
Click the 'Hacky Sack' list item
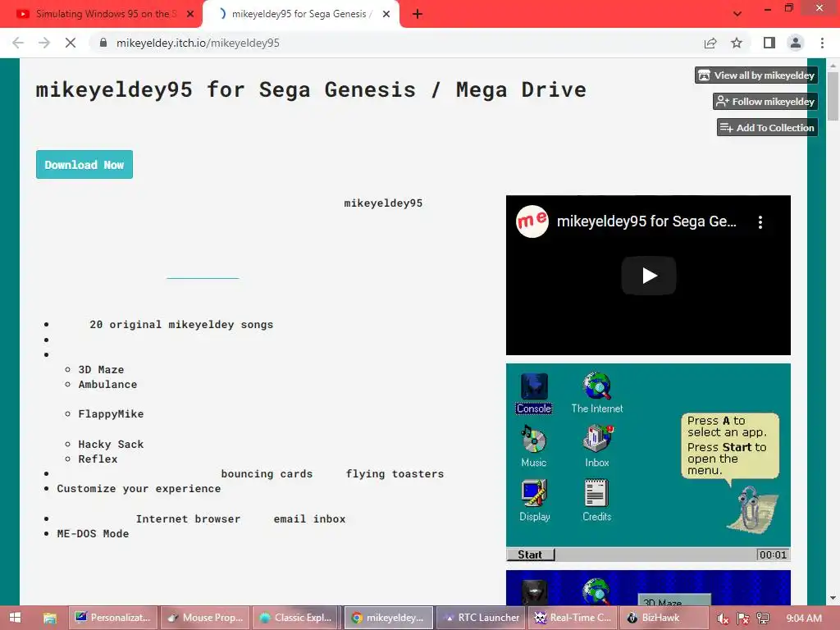111,444
